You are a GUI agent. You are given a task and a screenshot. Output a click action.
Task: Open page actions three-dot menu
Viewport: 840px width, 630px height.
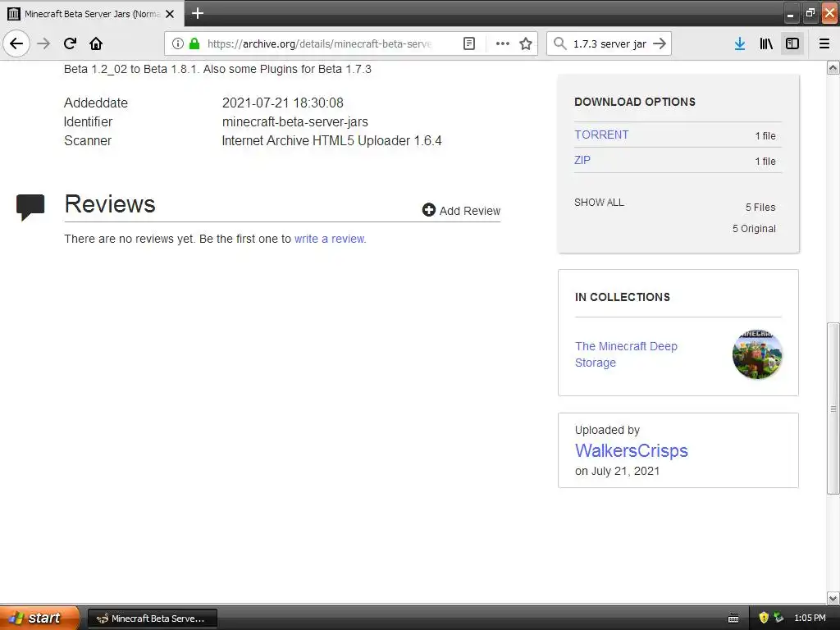(503, 44)
